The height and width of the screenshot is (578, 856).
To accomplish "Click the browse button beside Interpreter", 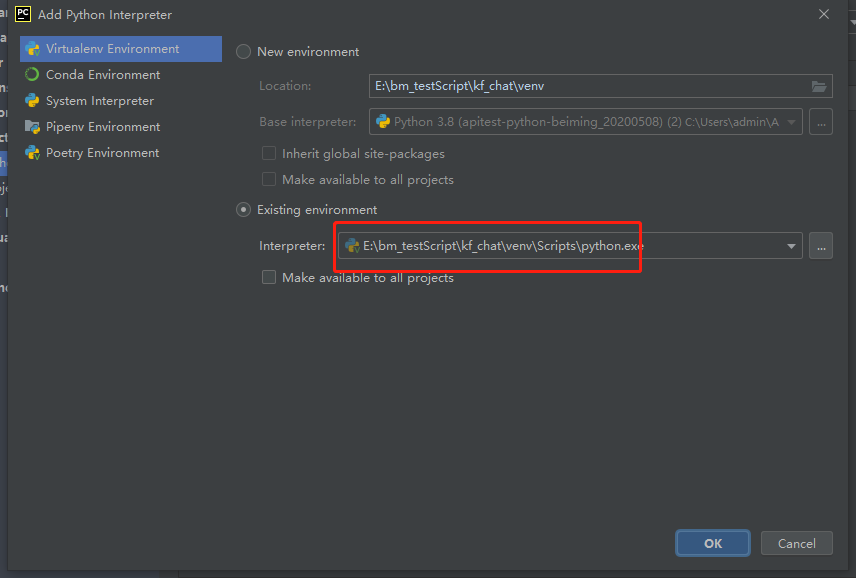I will [821, 246].
